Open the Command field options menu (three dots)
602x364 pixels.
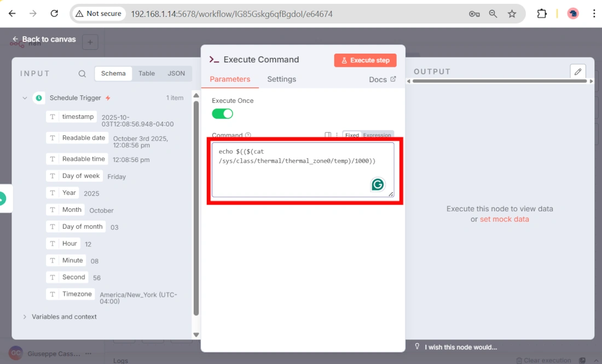tap(337, 135)
